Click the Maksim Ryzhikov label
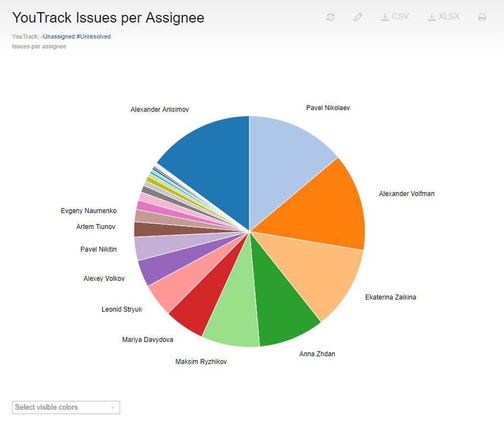The height and width of the screenshot is (435, 504). (201, 361)
